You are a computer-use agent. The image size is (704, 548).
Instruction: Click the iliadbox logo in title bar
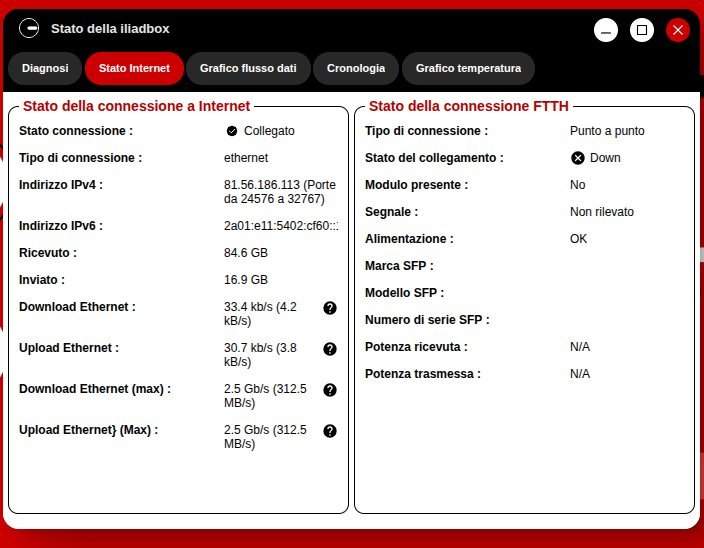[x=29, y=29]
